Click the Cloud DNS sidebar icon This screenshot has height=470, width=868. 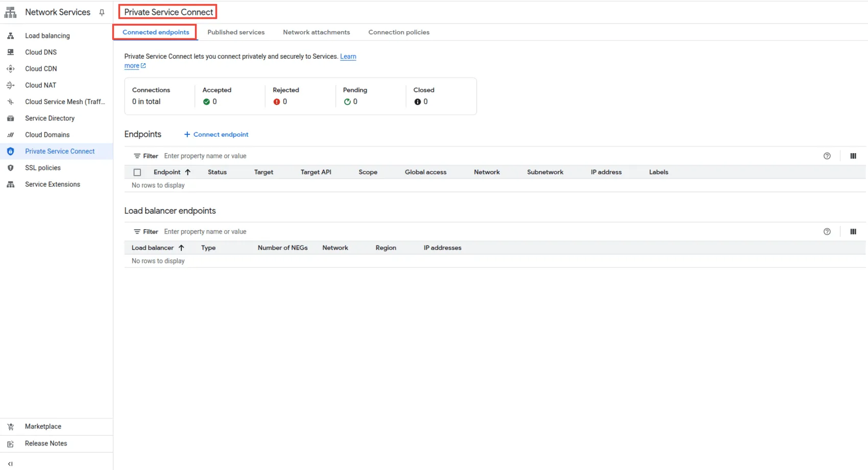click(x=10, y=52)
